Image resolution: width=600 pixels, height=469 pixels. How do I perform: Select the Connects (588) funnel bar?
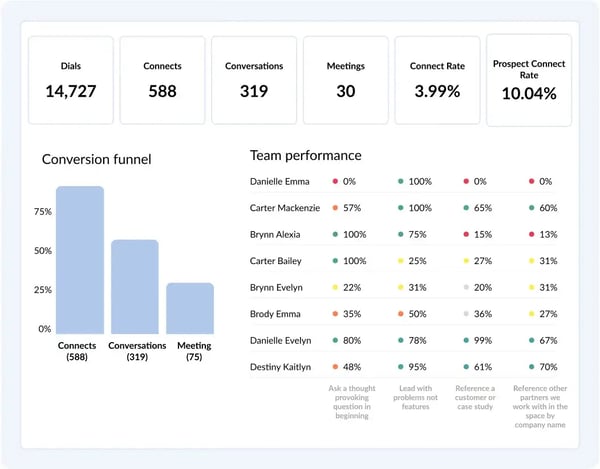pyautogui.click(x=80, y=260)
